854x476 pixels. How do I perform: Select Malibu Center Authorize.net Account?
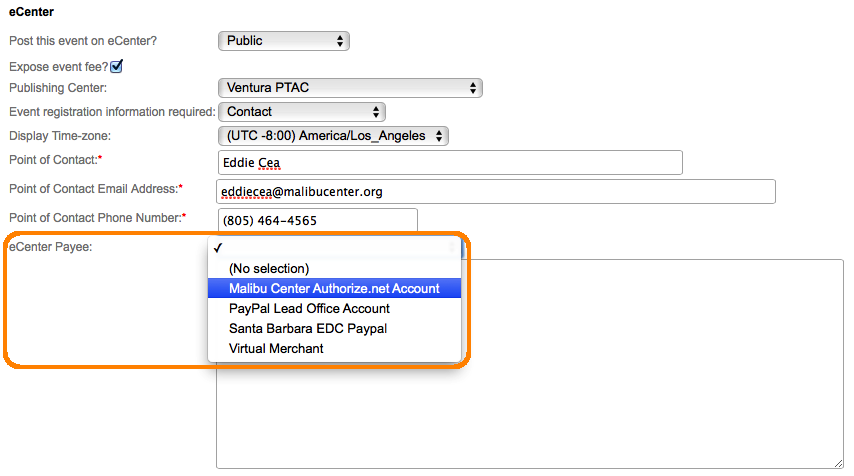click(334, 288)
